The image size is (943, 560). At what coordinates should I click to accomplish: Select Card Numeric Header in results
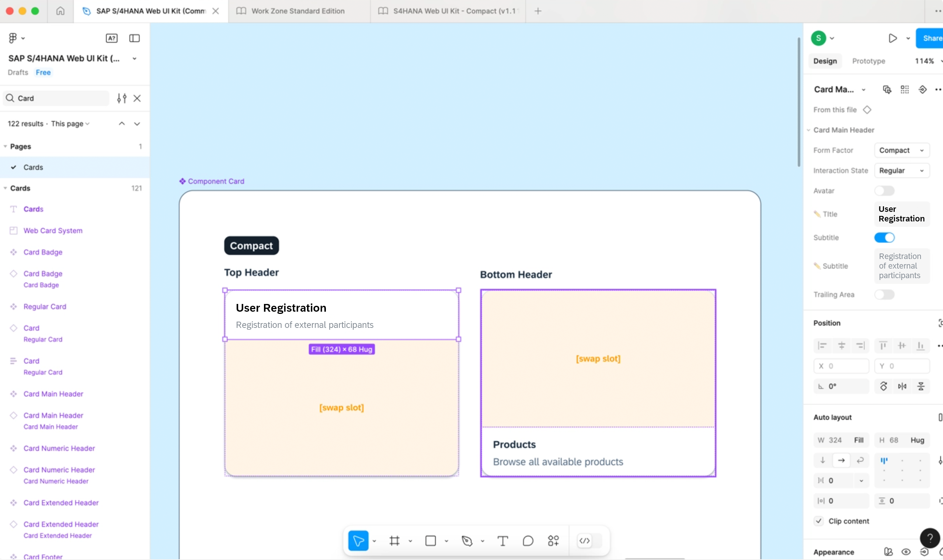point(59,448)
